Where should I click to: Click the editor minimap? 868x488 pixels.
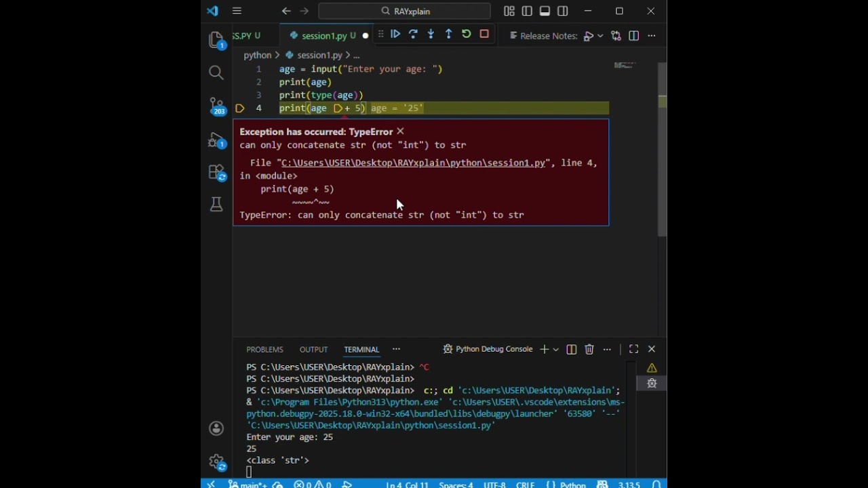click(x=625, y=65)
